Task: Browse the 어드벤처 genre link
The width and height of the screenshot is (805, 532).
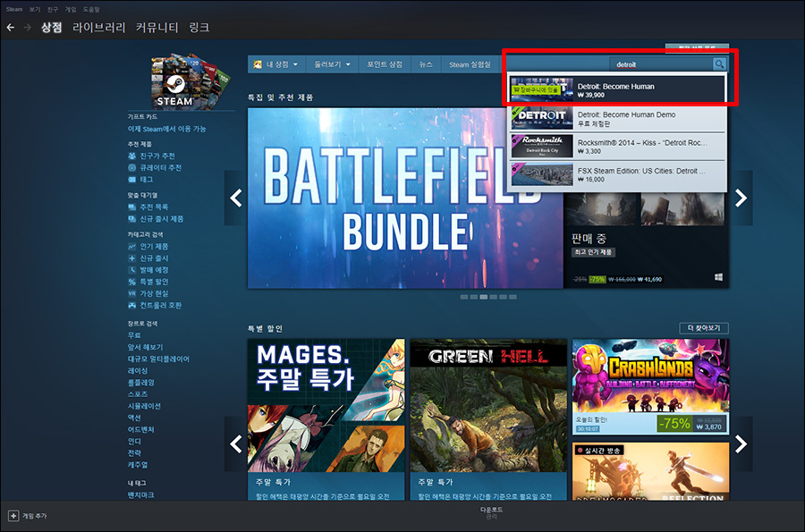Action: [x=140, y=429]
